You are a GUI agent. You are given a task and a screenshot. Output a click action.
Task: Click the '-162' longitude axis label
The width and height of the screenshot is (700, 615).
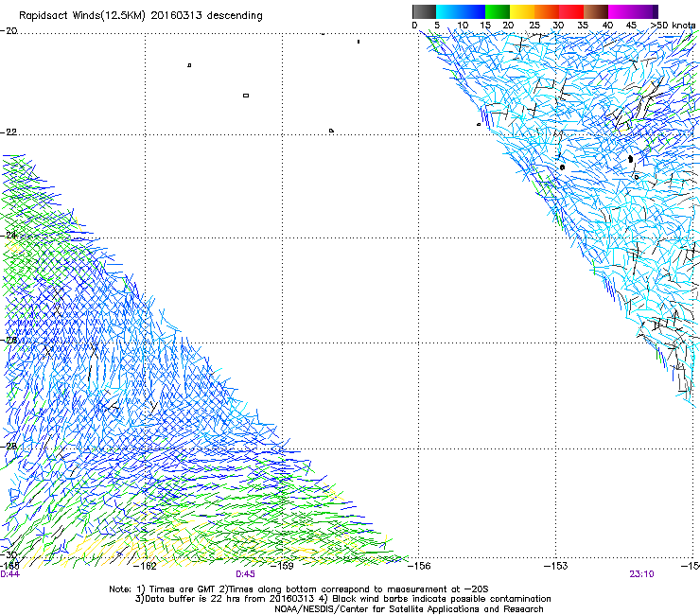[x=145, y=567]
